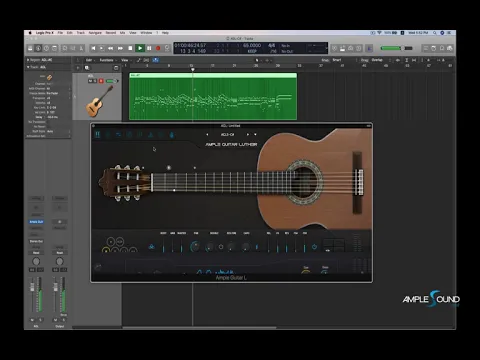
Task: Click the duplicate track button
Action: coord(87,68)
